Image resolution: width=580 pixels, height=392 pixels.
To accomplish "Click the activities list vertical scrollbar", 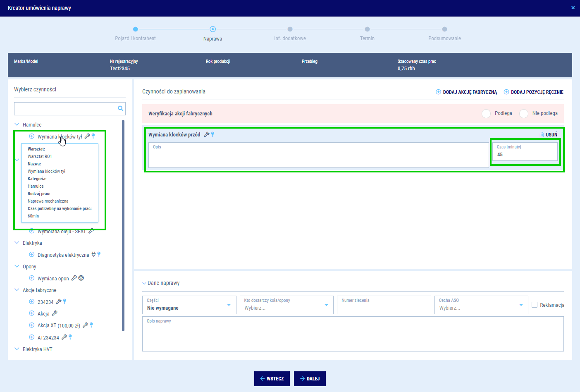I will [123, 225].
